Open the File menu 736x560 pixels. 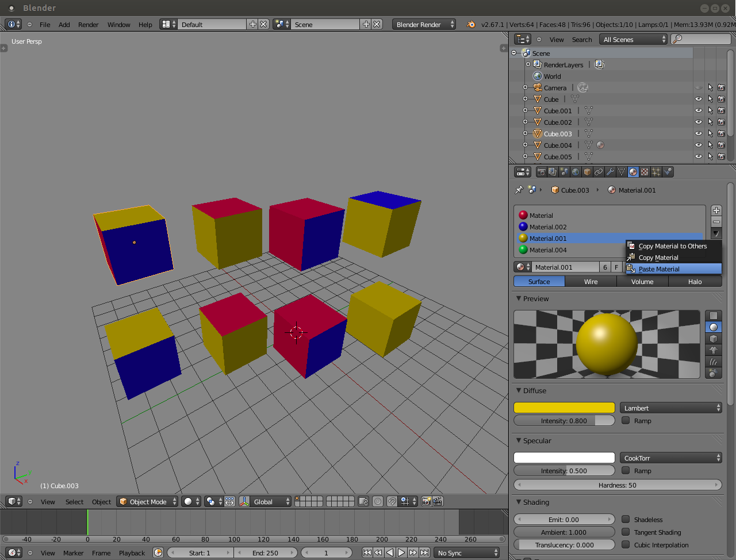[45, 25]
